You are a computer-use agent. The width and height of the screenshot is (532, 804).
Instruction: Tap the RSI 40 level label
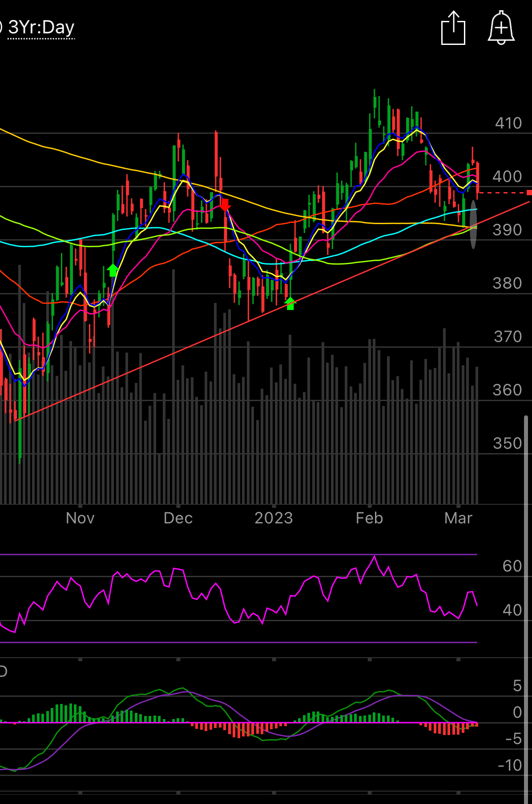click(x=512, y=610)
